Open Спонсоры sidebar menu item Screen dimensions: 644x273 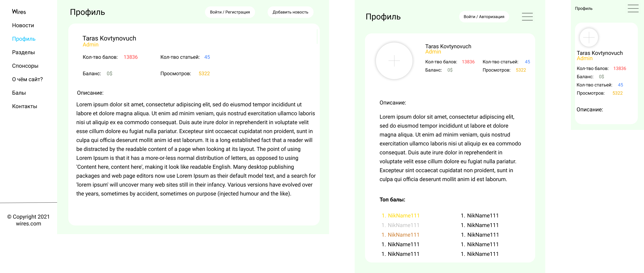[25, 66]
